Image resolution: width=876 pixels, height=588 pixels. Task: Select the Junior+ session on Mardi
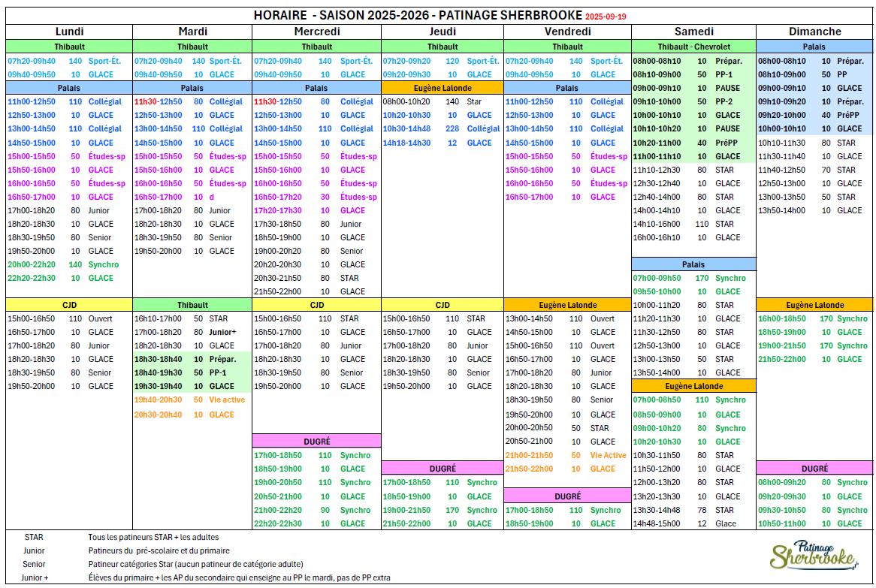(x=222, y=332)
